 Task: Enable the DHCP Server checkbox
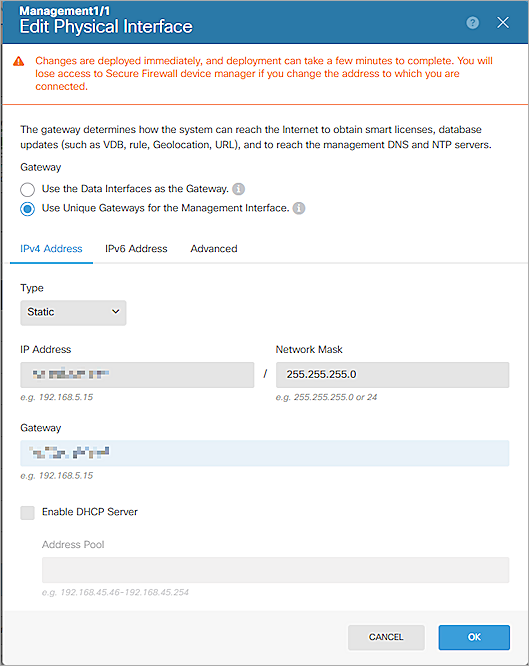point(28,513)
